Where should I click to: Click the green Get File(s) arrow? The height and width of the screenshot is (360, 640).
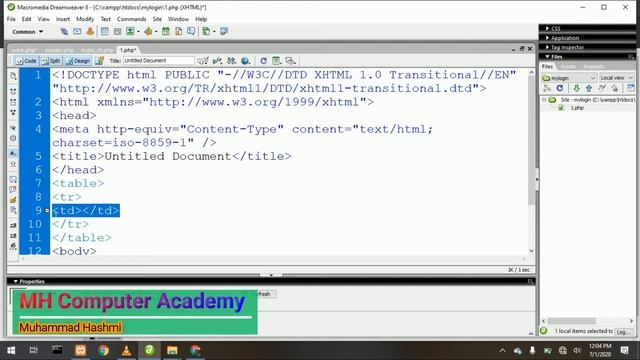[576, 88]
